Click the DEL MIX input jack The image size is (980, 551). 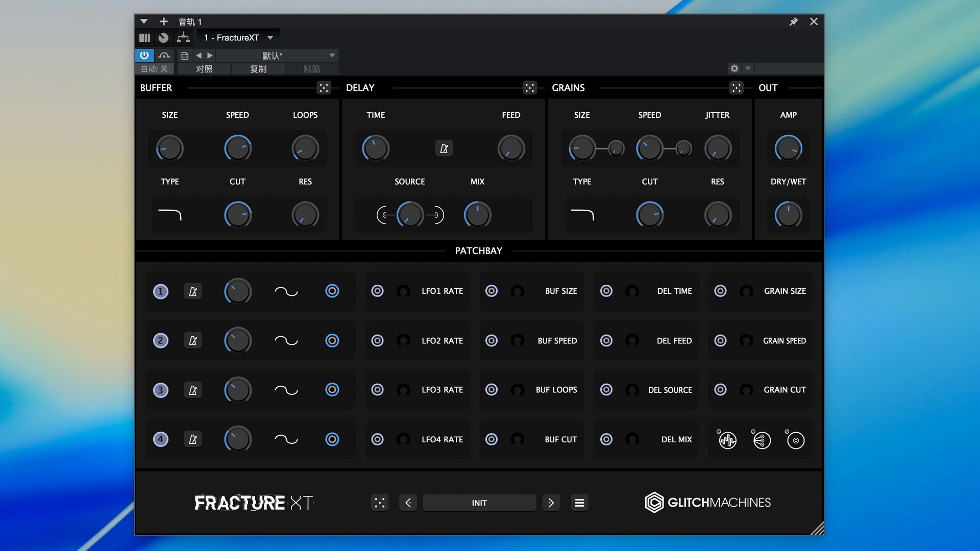606,439
